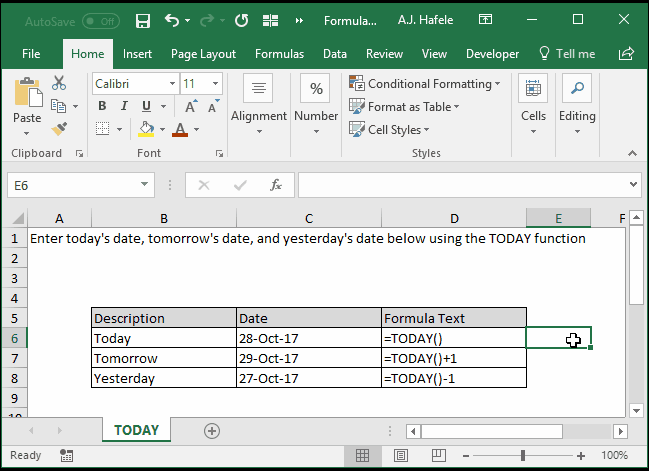Open the font size 11 dropdown
This screenshot has height=471, width=649.
(x=215, y=84)
